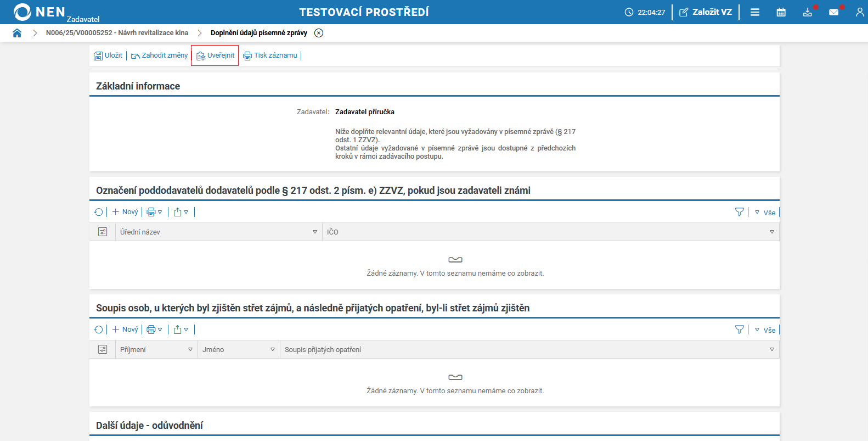Open export options for the poddodavatelů table
The height and width of the screenshot is (441, 868).
[x=181, y=212]
